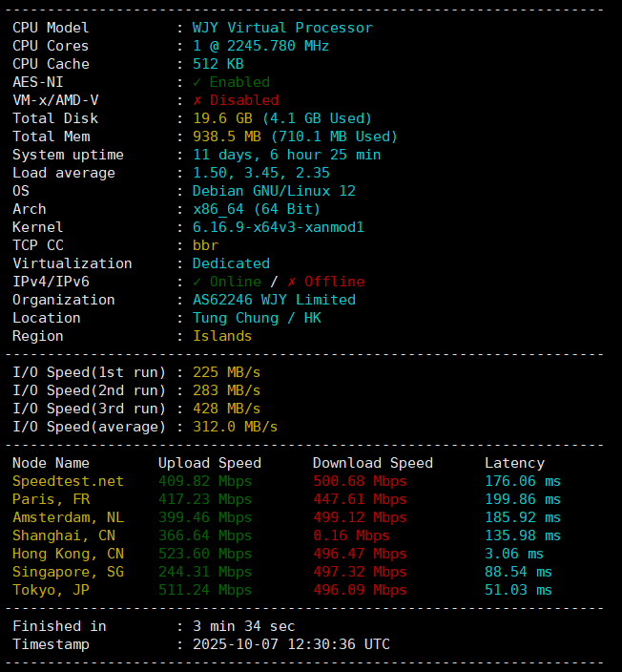Click the Hong Kong latency 3.06 ms

point(513,554)
